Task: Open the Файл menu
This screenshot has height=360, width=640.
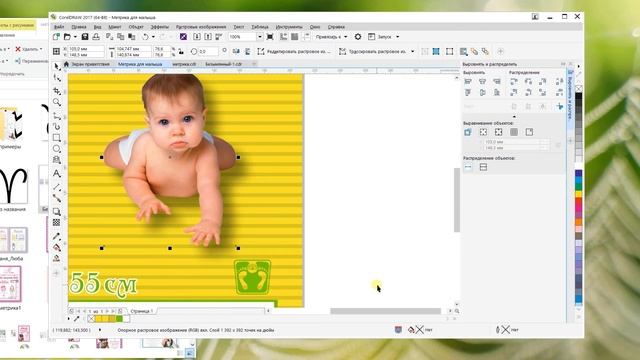Action: (59, 27)
